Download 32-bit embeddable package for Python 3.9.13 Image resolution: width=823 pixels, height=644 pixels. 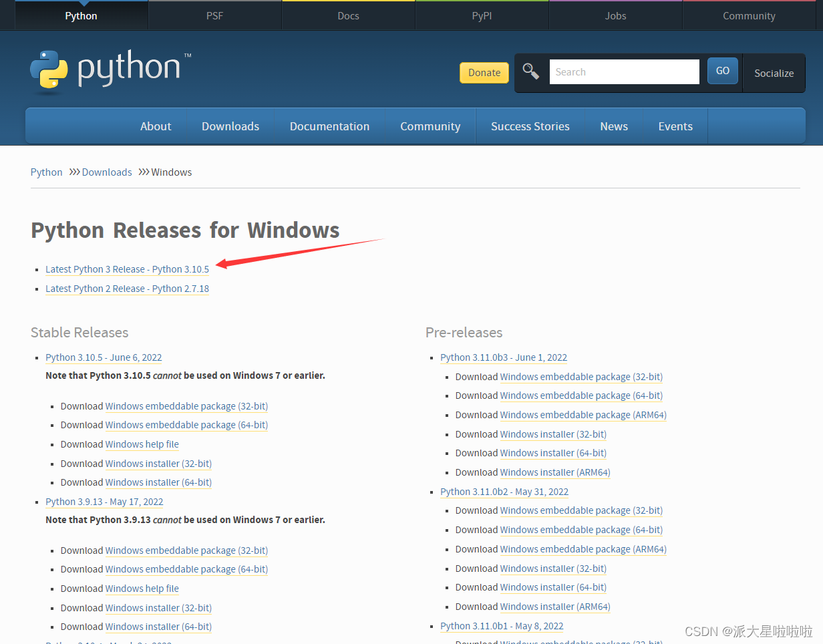(x=186, y=550)
